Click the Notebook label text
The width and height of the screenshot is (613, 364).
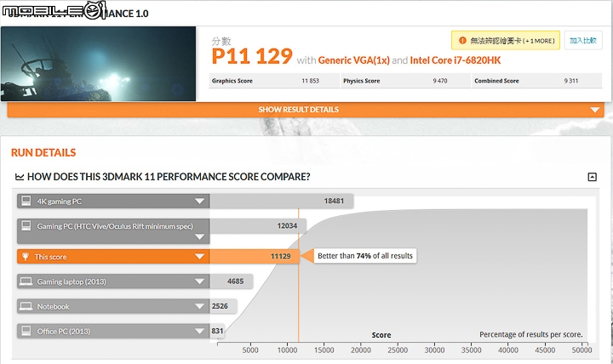pos(53,306)
